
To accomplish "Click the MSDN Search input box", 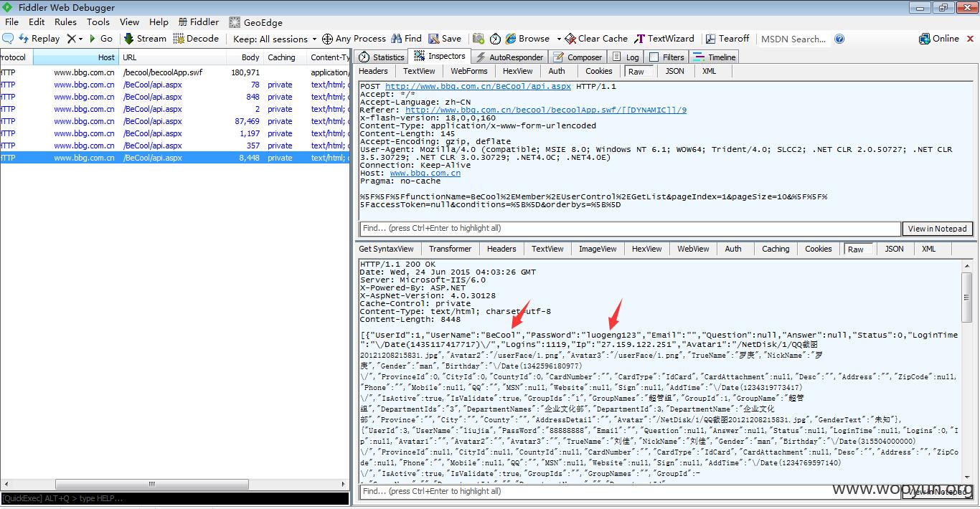I will coord(794,39).
